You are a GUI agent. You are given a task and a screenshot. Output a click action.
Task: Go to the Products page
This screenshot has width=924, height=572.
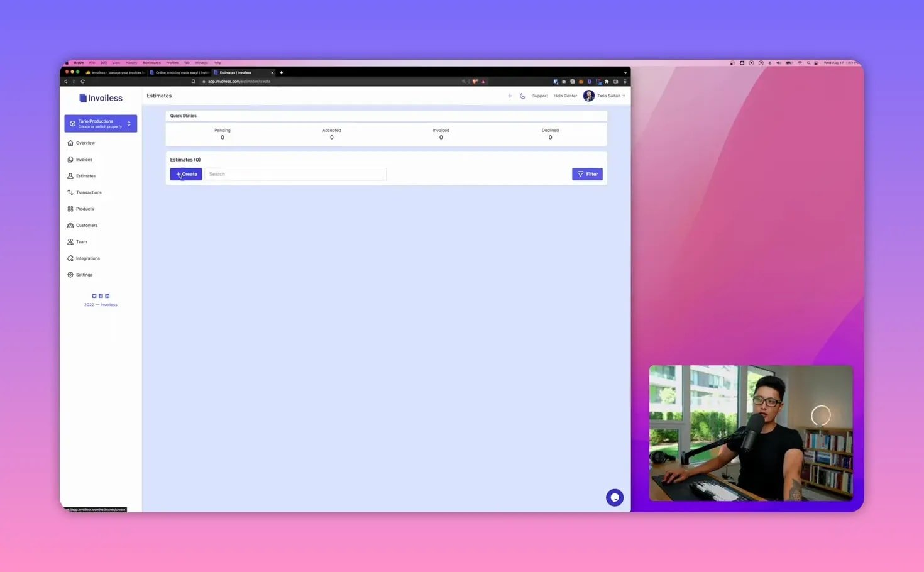(x=84, y=209)
